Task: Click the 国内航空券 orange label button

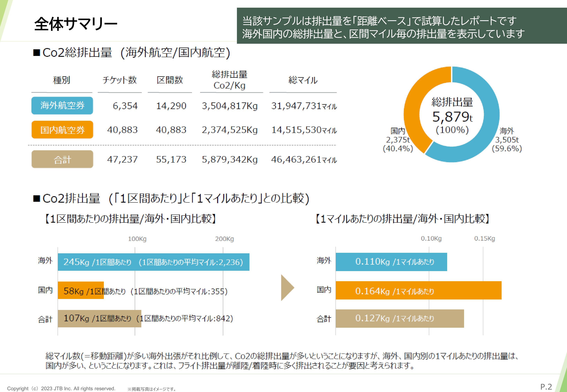Action: click(62, 130)
